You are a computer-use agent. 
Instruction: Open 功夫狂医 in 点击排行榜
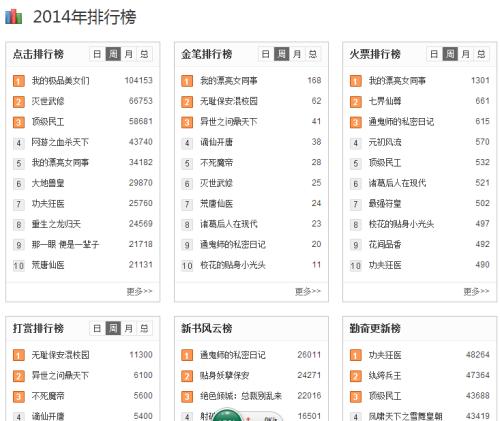(48, 204)
